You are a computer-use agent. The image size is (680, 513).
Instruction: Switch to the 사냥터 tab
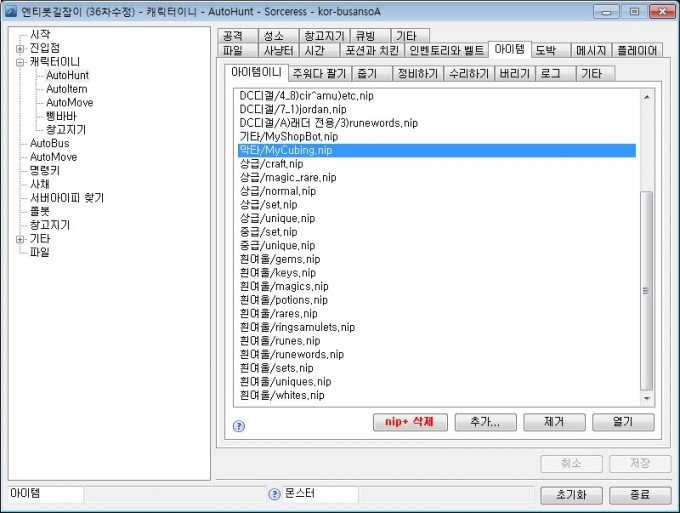(x=278, y=50)
